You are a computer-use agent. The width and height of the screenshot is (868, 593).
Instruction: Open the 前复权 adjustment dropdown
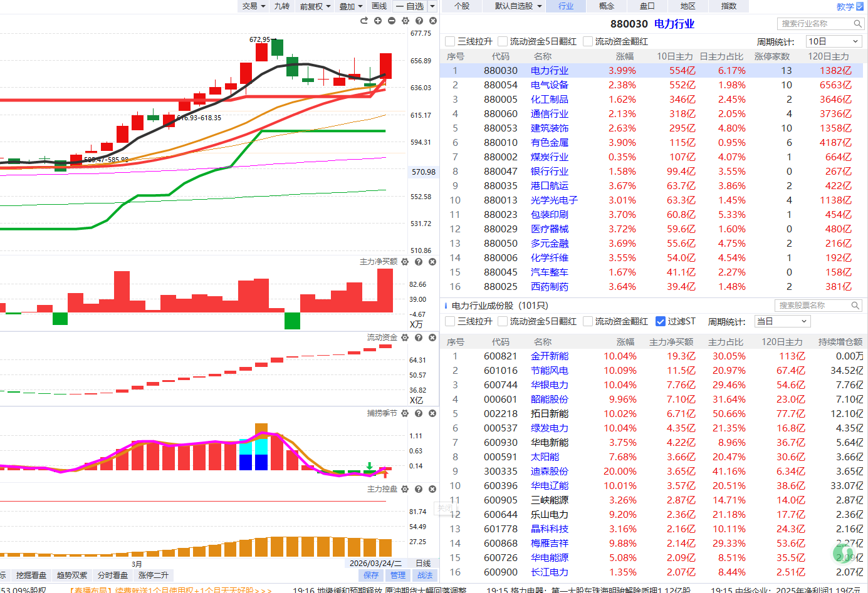[315, 6]
